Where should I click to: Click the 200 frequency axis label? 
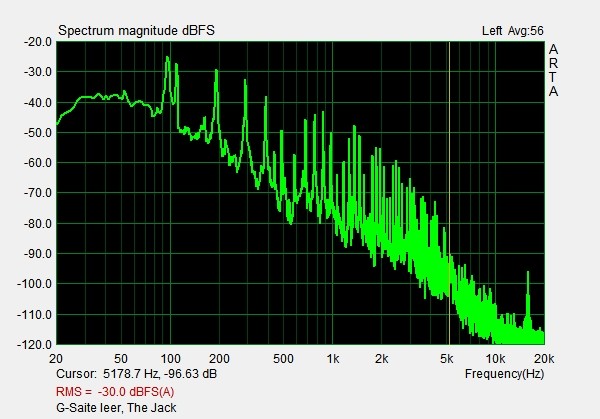[219, 359]
